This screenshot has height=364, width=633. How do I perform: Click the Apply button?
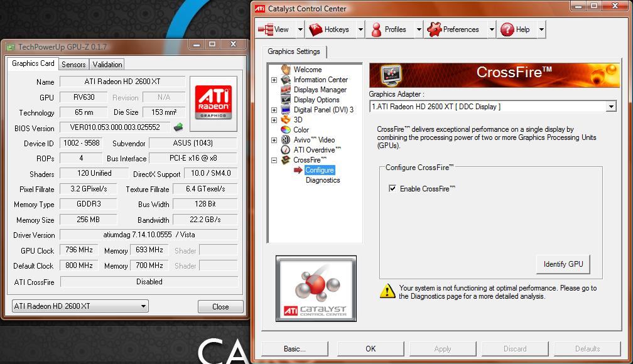(x=443, y=349)
